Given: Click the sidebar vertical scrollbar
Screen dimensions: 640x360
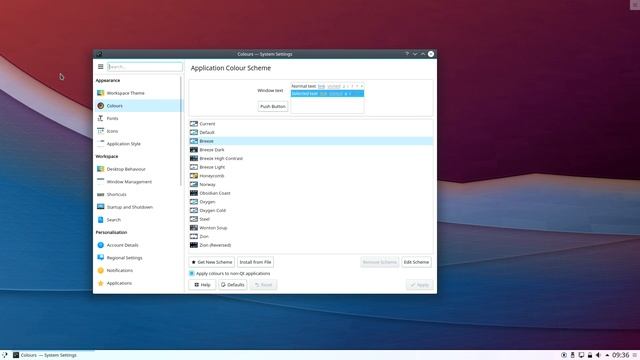Looking at the screenshot, I should click(181, 131).
